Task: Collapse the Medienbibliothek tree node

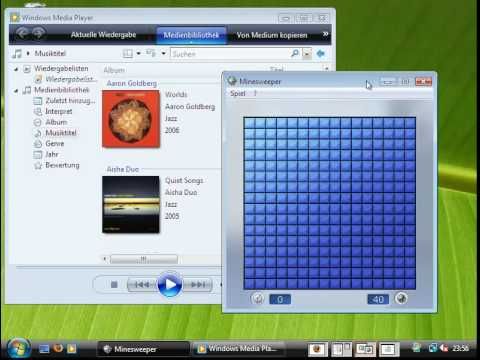Action: point(16,90)
